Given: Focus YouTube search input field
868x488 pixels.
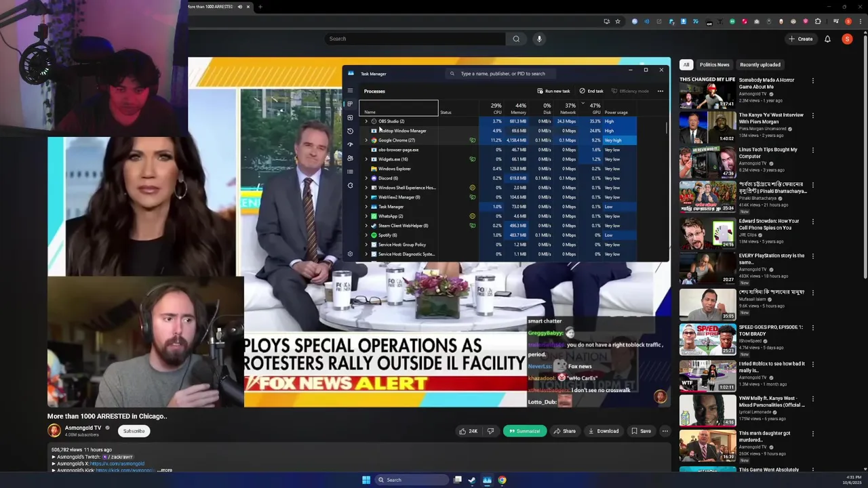Looking at the screenshot, I should 415,39.
